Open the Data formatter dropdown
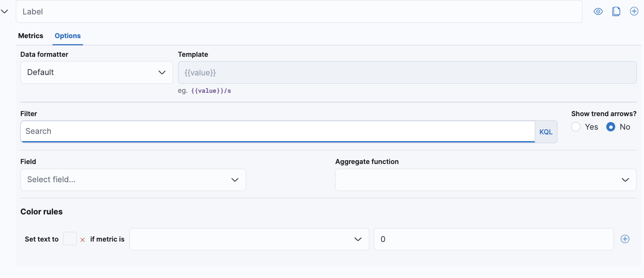This screenshot has height=278, width=644. 97,72
